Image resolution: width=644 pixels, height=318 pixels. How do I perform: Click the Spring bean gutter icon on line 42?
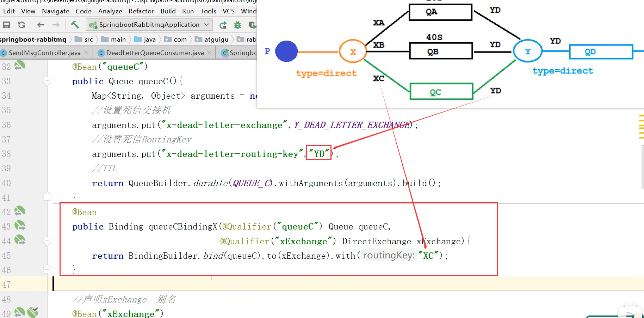click(20, 211)
